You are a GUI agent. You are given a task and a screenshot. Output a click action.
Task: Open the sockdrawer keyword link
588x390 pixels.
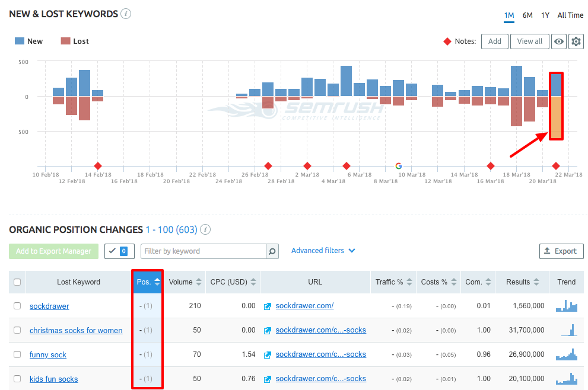click(49, 306)
